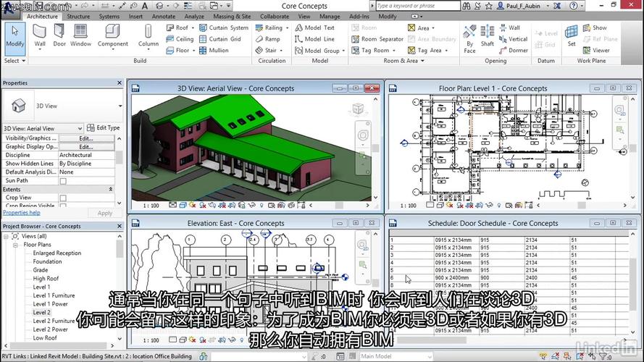Click the Edit Type button

pos(104,128)
